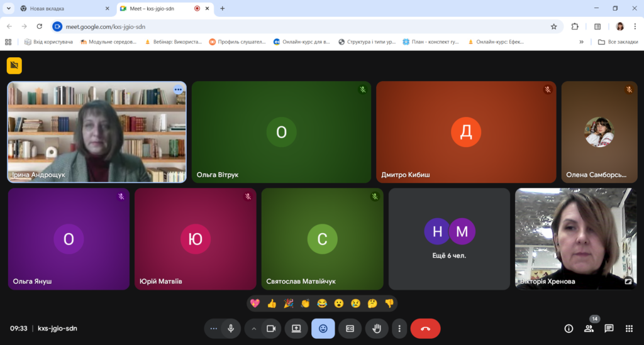Open more options three-dot menu
Screen dimensions: 644x345
pyautogui.click(x=399, y=328)
